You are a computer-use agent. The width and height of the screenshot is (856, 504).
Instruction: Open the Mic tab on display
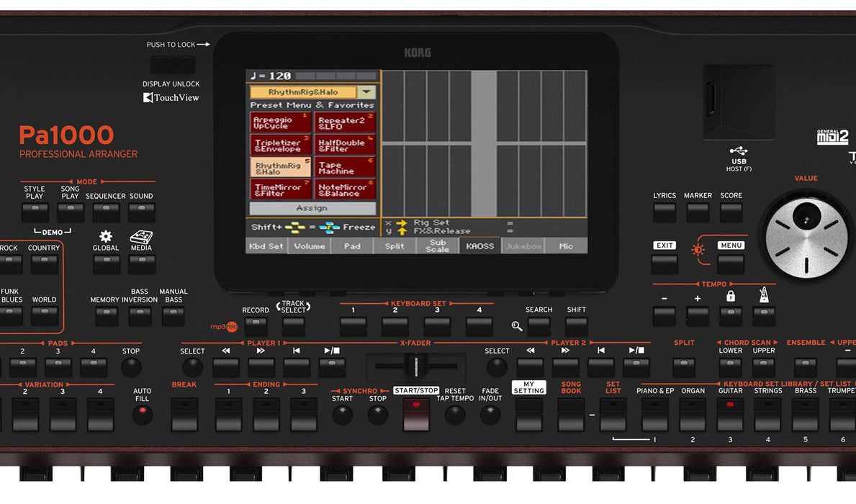coord(566,246)
